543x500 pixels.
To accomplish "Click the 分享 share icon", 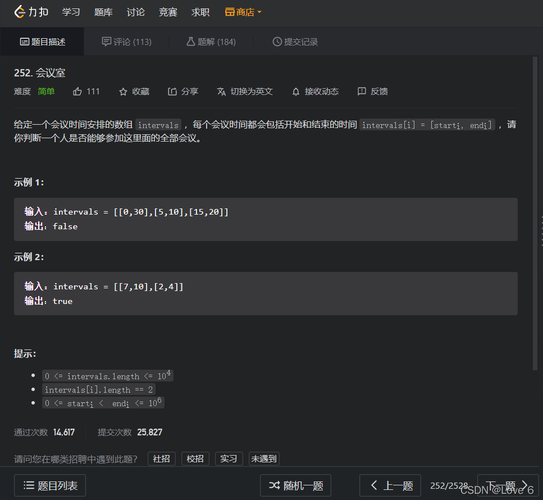I will point(172,91).
